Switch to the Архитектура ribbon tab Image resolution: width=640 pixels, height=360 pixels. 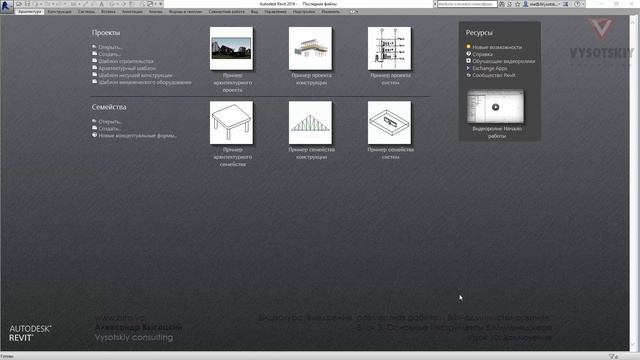click(x=30, y=12)
